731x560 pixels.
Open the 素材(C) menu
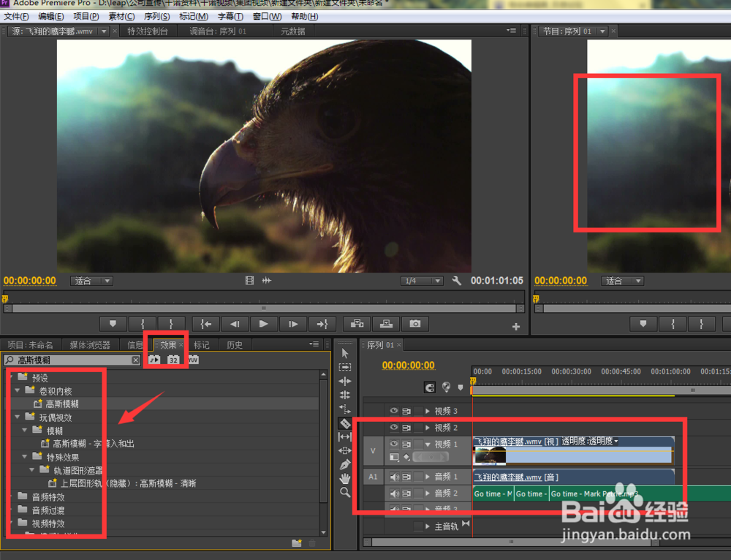pos(121,16)
